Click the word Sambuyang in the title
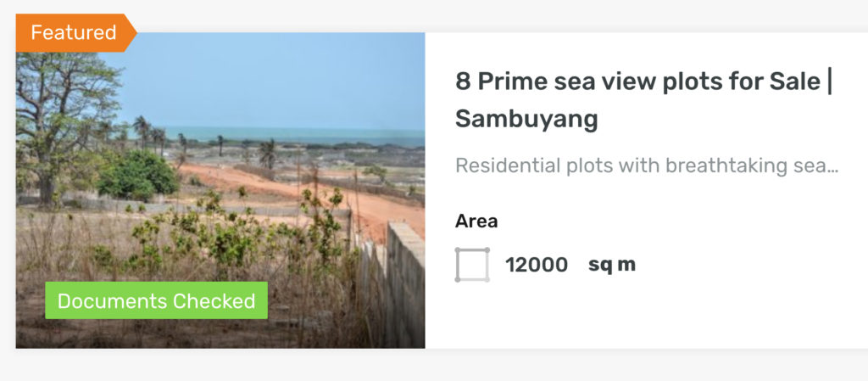 click(x=526, y=119)
